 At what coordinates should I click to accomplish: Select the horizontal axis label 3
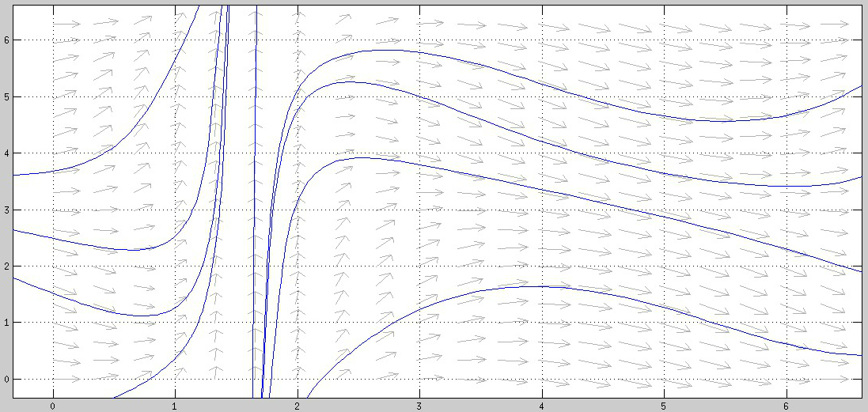[x=419, y=406]
